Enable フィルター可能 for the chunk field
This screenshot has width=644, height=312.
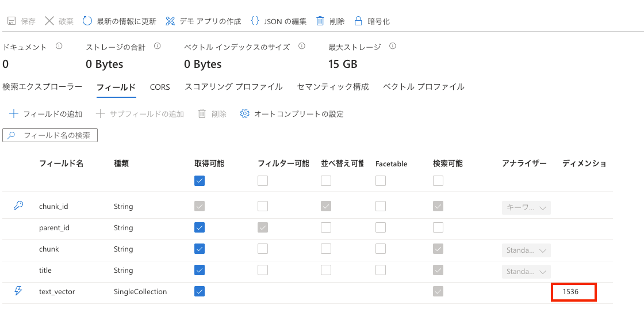[x=263, y=249]
